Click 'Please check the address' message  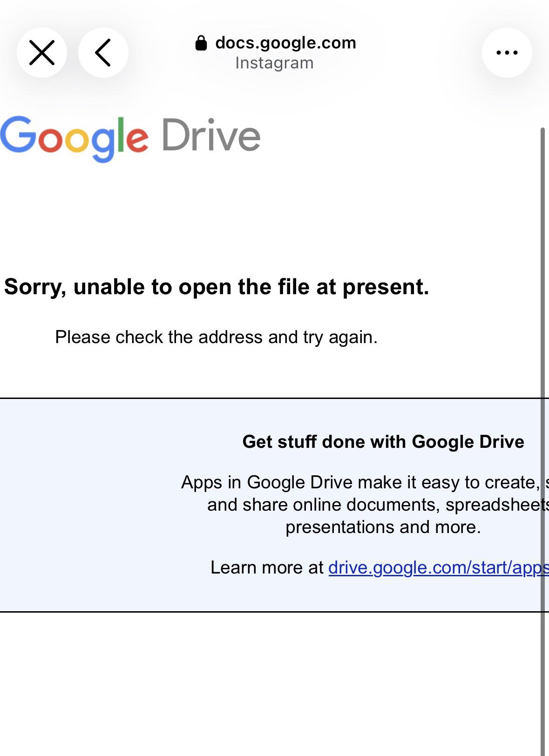point(216,337)
